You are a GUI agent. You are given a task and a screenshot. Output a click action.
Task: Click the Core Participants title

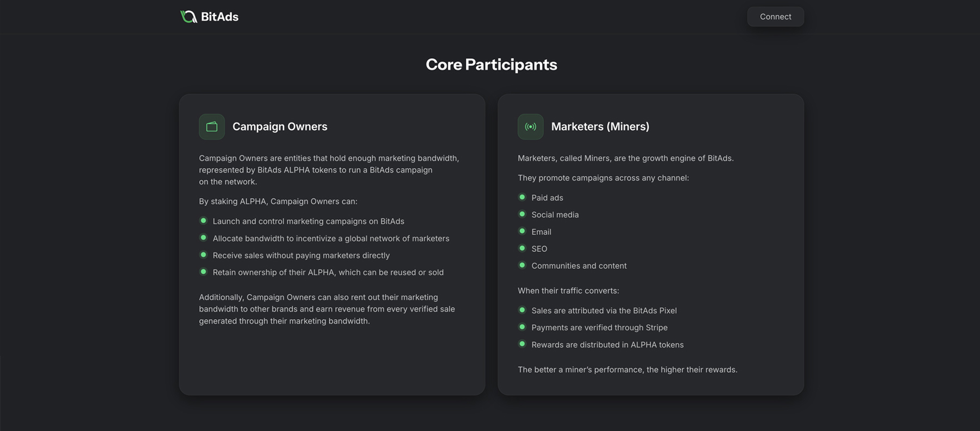click(491, 65)
